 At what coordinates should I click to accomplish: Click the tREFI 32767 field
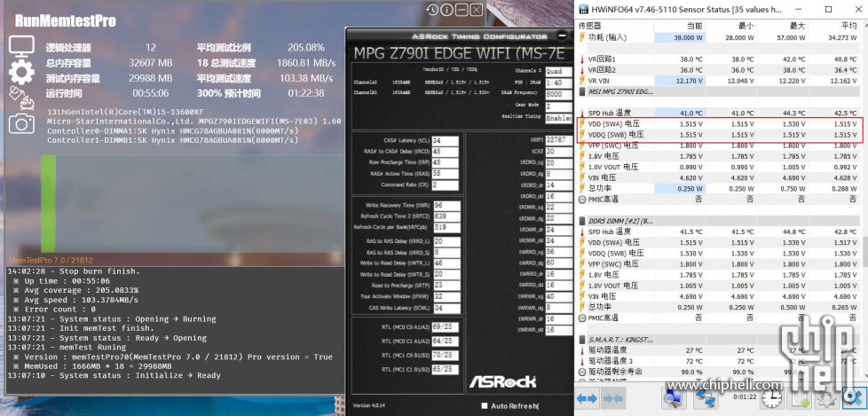pos(558,140)
